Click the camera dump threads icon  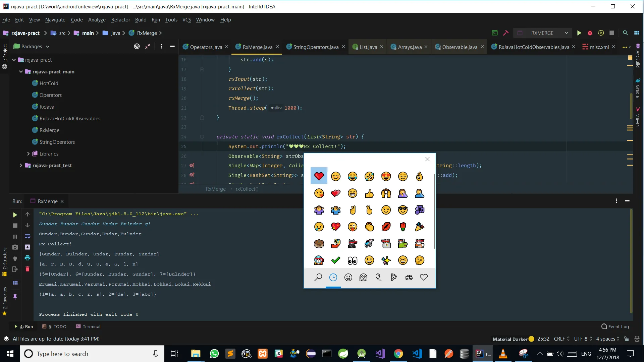click(15, 247)
